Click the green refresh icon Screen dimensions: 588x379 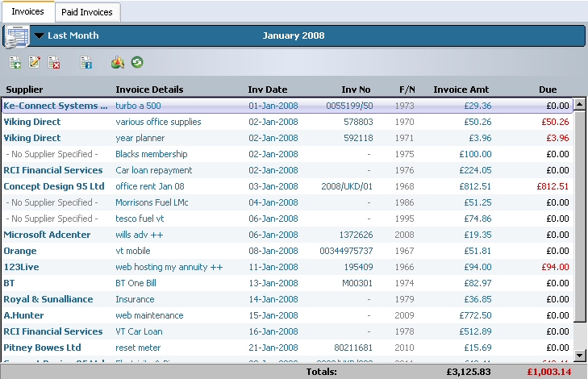click(137, 62)
